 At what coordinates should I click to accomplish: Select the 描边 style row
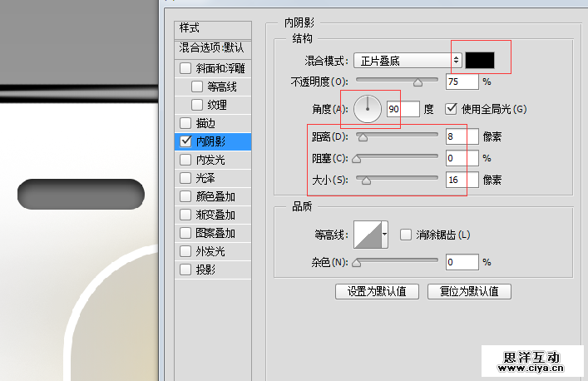coord(213,123)
